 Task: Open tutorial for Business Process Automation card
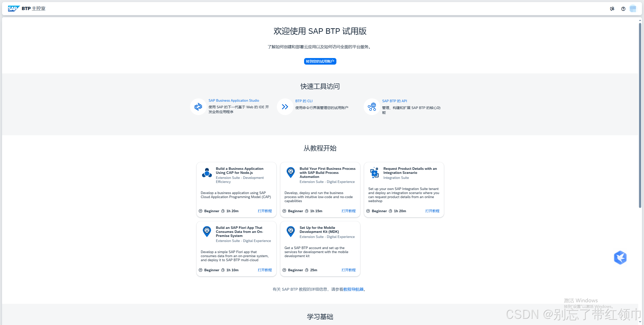[348, 211]
